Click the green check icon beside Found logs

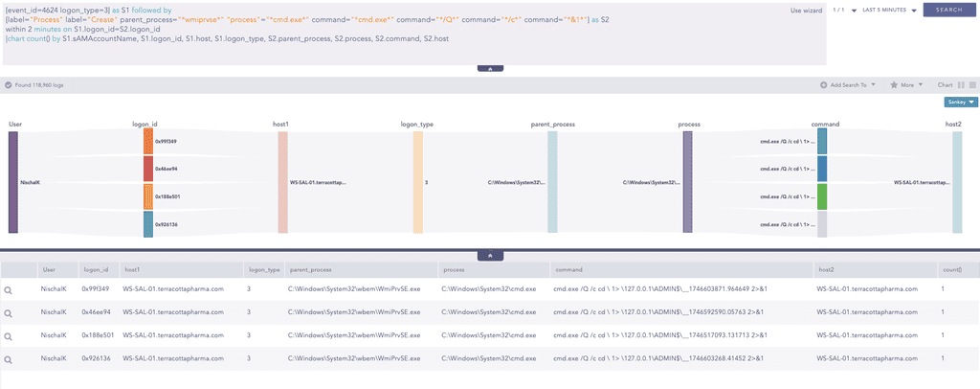click(x=9, y=84)
